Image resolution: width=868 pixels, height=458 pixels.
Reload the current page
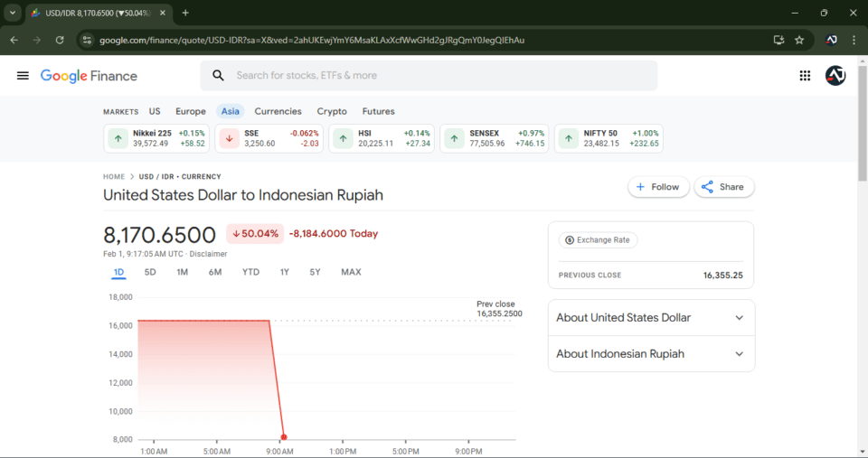click(60, 40)
